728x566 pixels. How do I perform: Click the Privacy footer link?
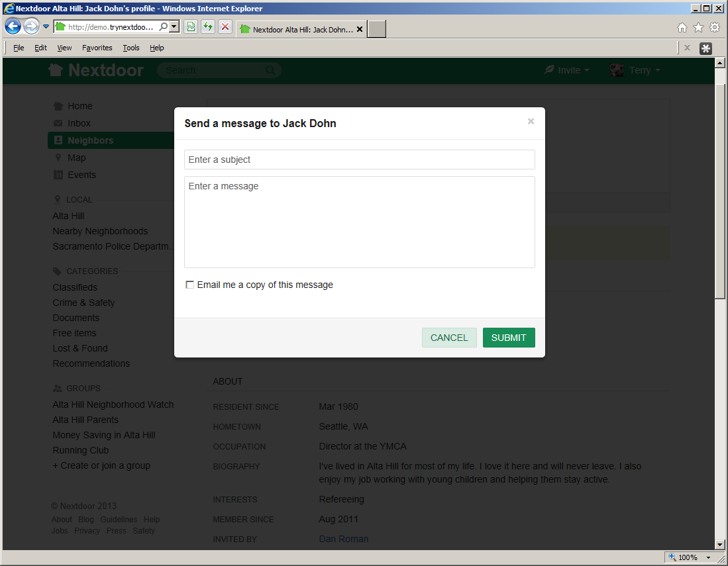(x=87, y=531)
